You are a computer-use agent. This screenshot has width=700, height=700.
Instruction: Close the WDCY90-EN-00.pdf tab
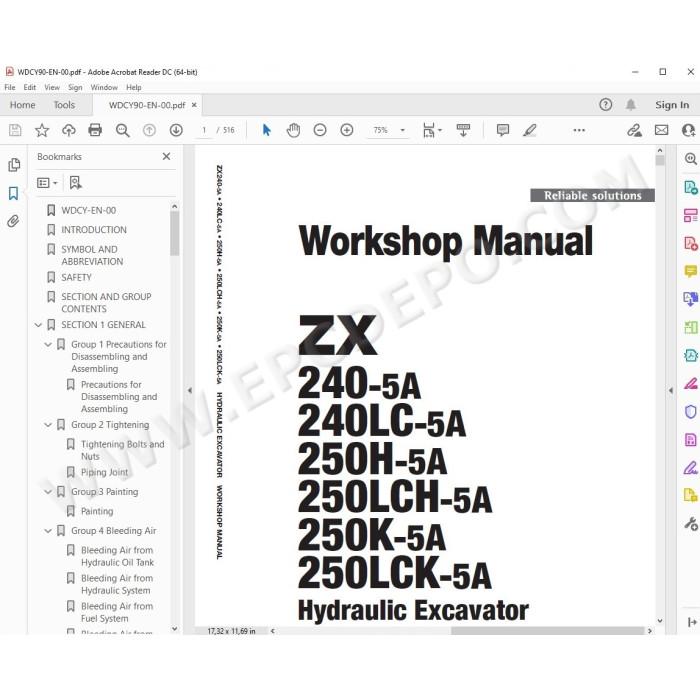(194, 105)
